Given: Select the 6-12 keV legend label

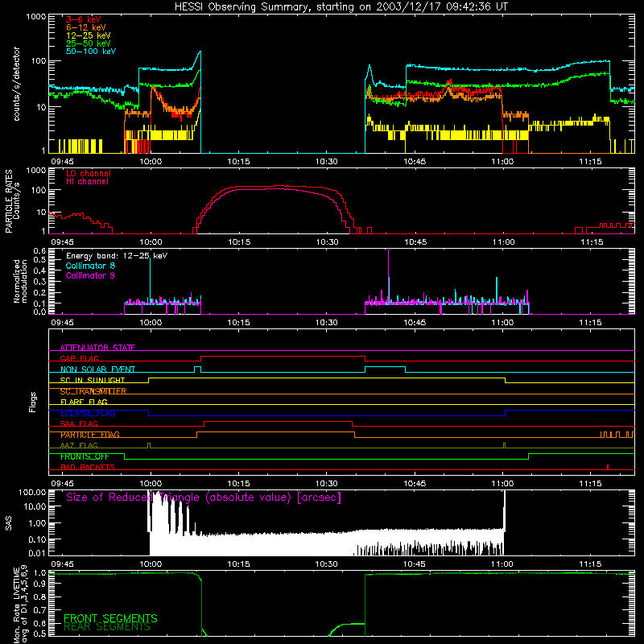Looking at the screenshot, I should coord(85,27).
